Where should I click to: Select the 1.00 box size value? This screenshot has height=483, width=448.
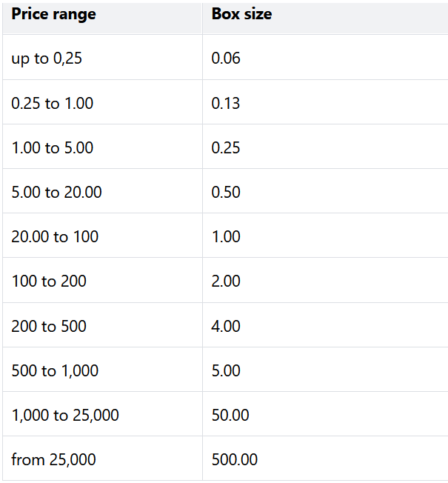pos(226,236)
